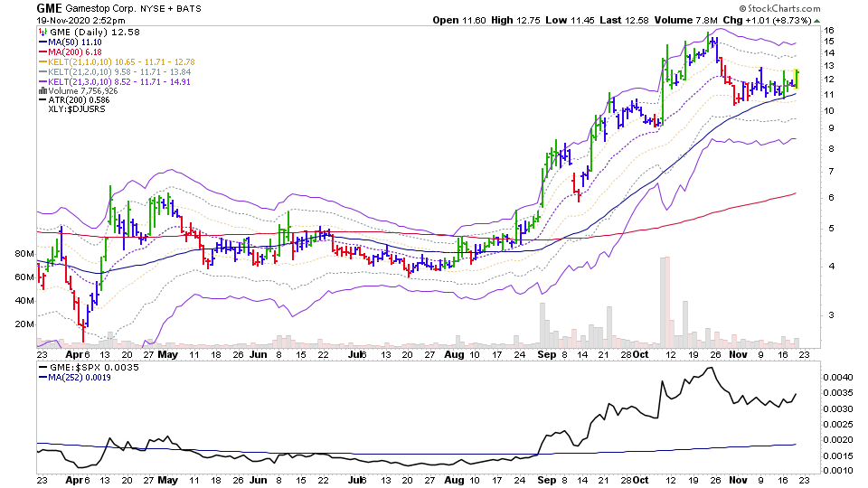The height and width of the screenshot is (488, 868).
Task: Click the 'Chg +1.01 (+8.73%)' value
Action: point(768,21)
